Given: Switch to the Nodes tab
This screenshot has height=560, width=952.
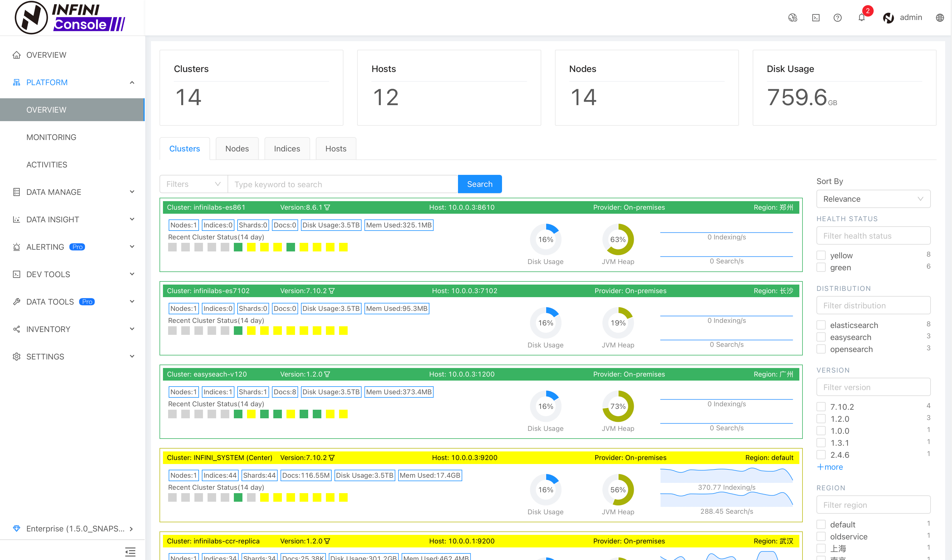Looking at the screenshot, I should pos(237,148).
